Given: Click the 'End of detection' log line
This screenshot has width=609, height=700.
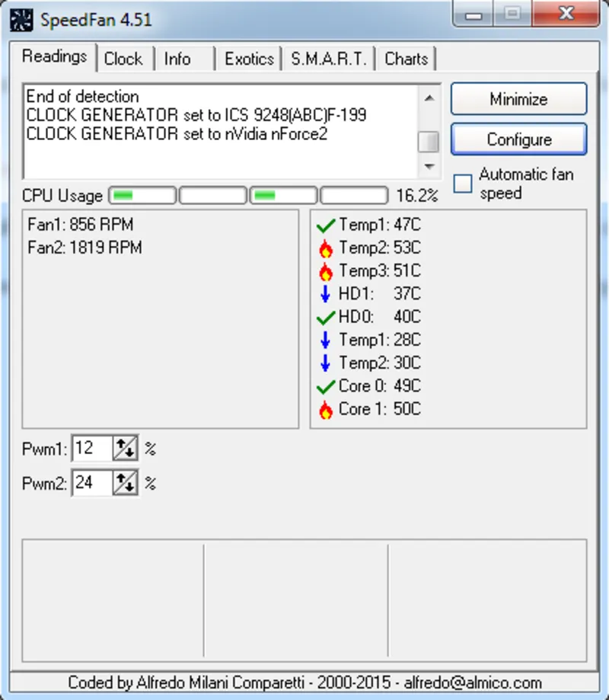Looking at the screenshot, I should 82,97.
